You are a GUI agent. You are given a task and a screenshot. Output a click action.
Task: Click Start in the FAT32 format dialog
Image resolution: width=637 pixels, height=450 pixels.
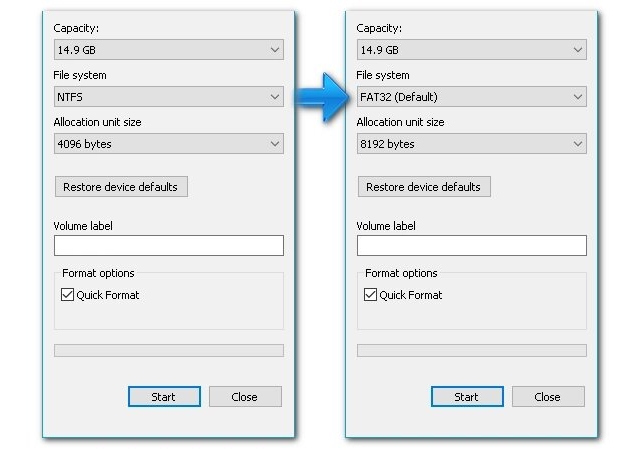coord(467,397)
